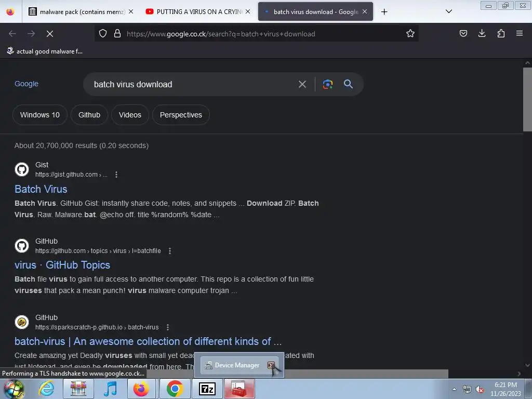Open the Windows Start menu

(14, 389)
